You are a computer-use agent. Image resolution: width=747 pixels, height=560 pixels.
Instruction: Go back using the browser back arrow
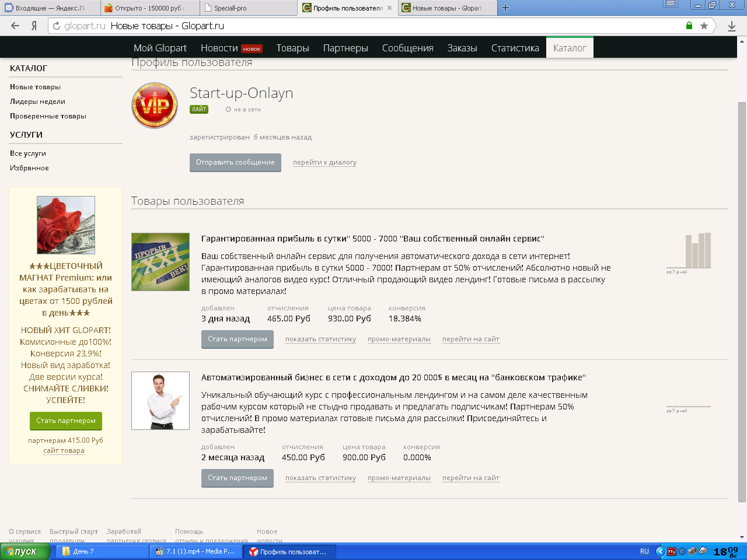pyautogui.click(x=15, y=26)
